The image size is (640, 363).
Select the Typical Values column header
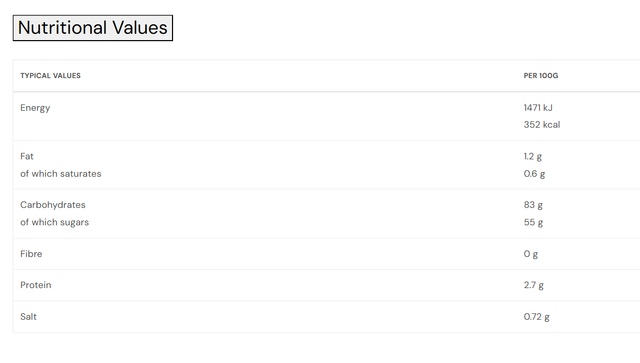(x=51, y=76)
